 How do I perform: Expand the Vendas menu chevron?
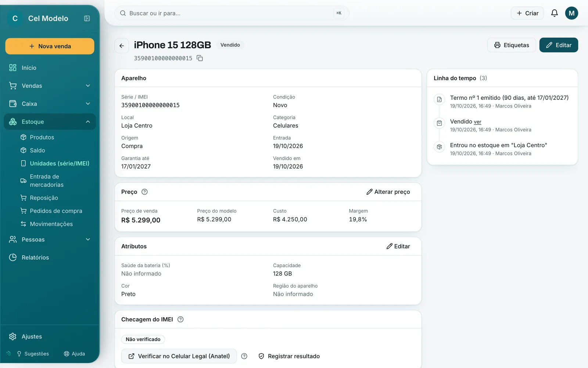coord(88,86)
